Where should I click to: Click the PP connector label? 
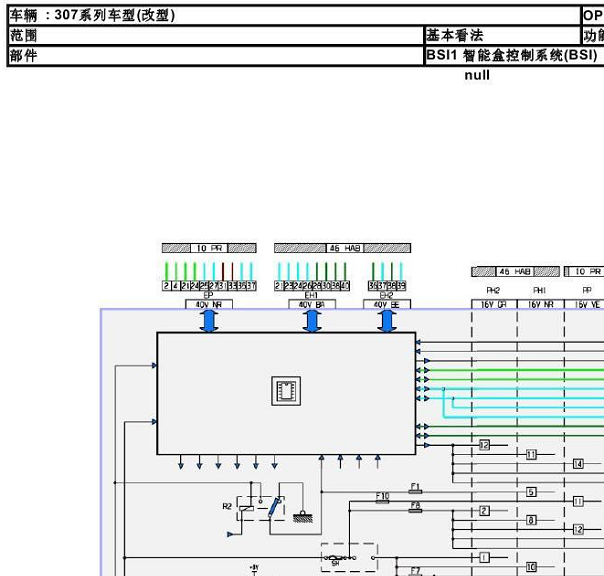coord(587,290)
